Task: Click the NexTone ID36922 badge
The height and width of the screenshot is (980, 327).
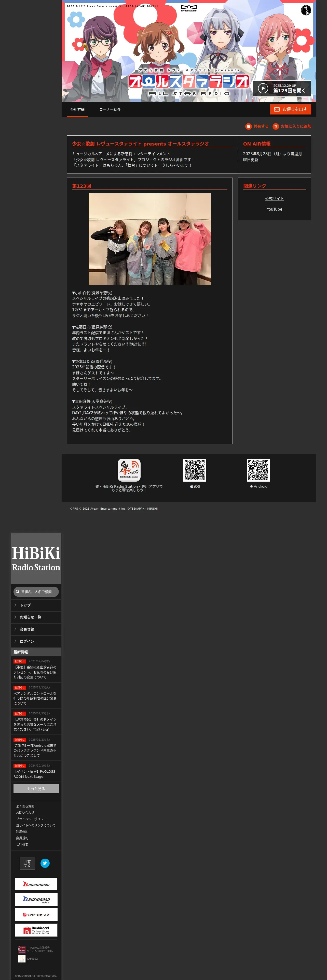Action: pos(22,959)
